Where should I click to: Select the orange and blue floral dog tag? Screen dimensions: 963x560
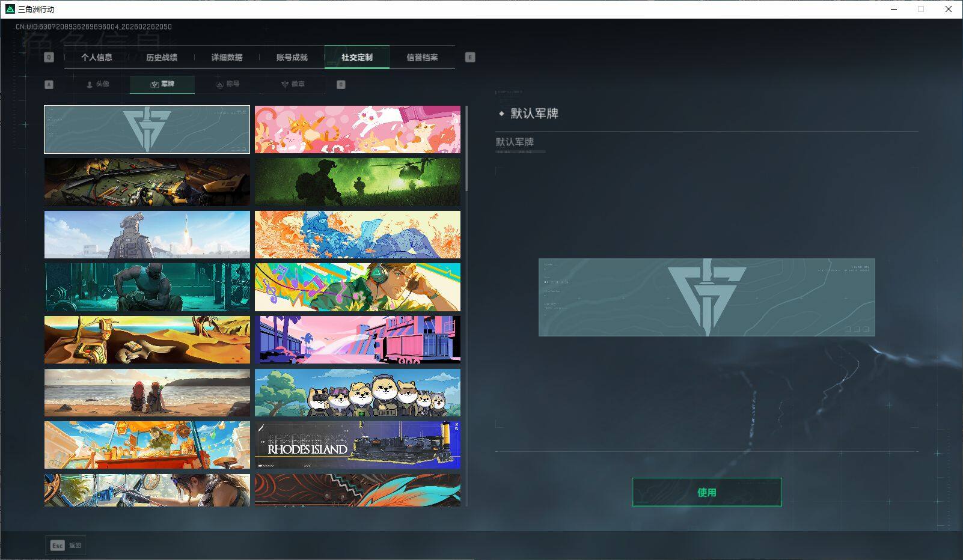click(x=358, y=234)
